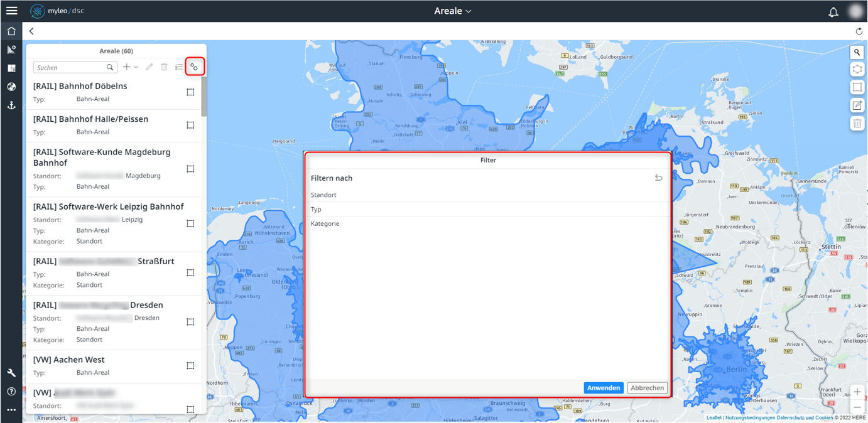868x423 pixels.
Task: Select the delete layers map tool
Action: [857, 123]
